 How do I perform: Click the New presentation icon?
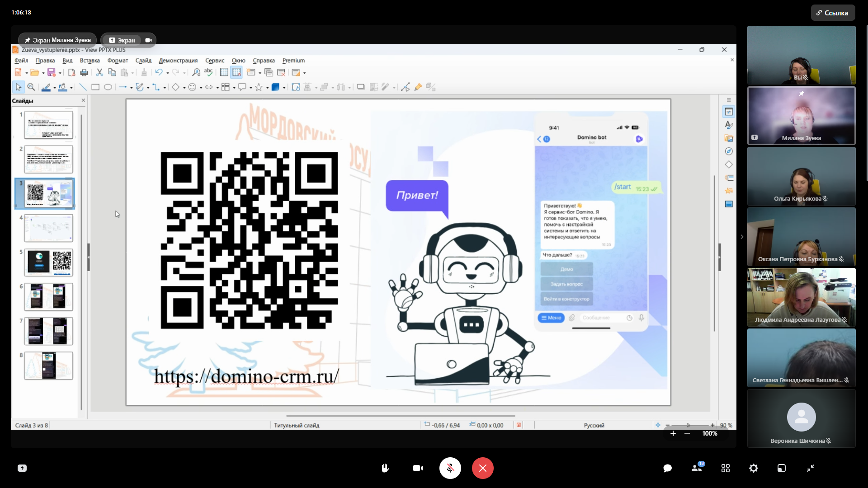click(18, 72)
